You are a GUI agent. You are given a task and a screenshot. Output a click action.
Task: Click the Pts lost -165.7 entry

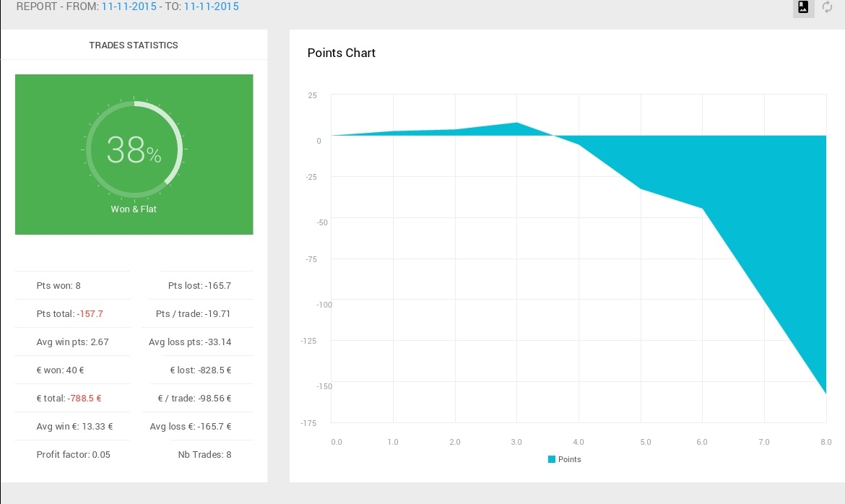pos(199,286)
